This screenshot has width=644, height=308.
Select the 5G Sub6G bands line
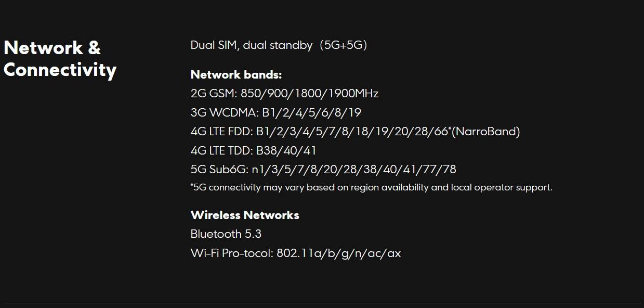pos(323,169)
